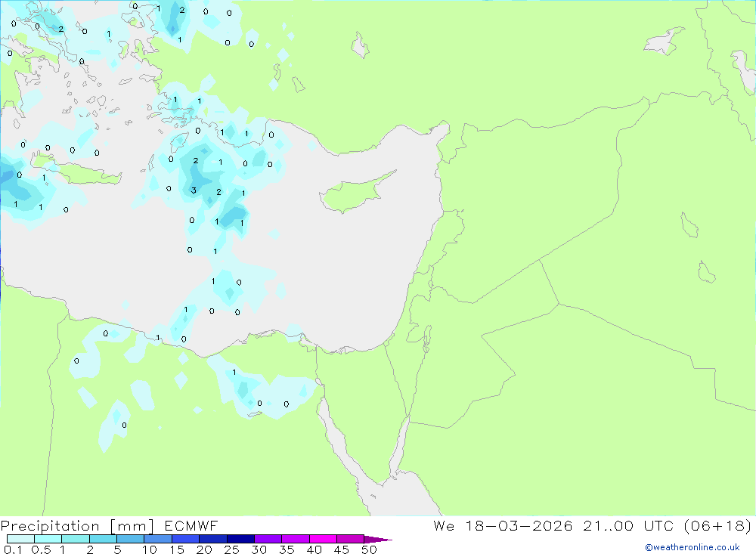Click the purple arrow swatch above 50
Screen dimensions: 756x554
378,539
